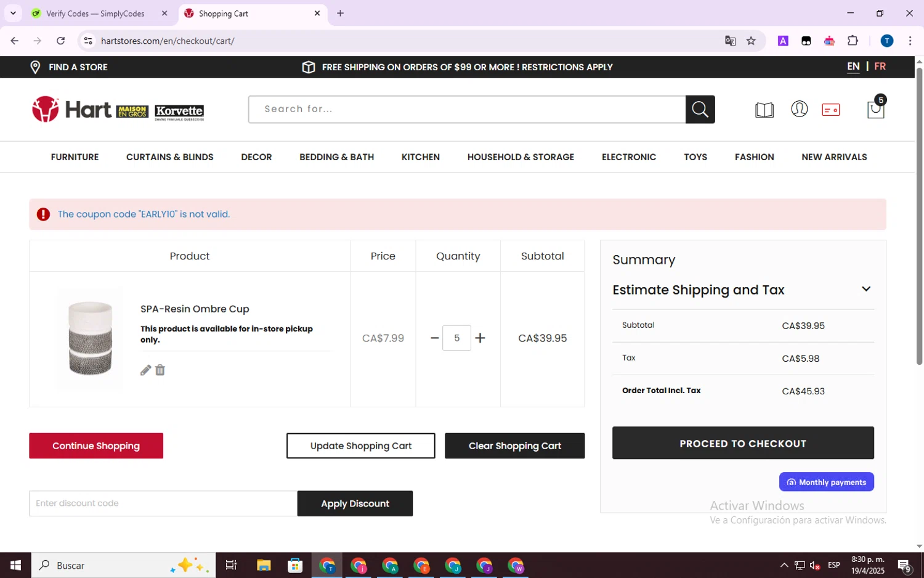
Task: Click the purple A extension icon
Action: click(783, 41)
